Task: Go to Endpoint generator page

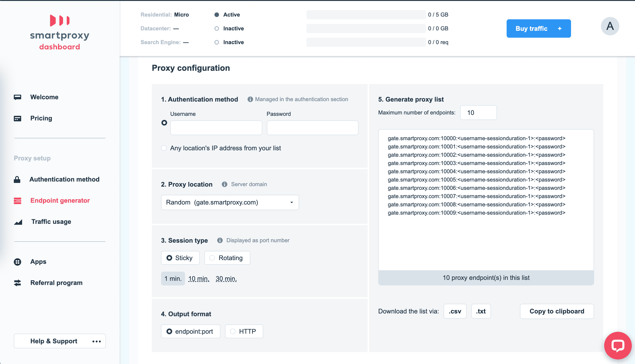Action: 60,201
